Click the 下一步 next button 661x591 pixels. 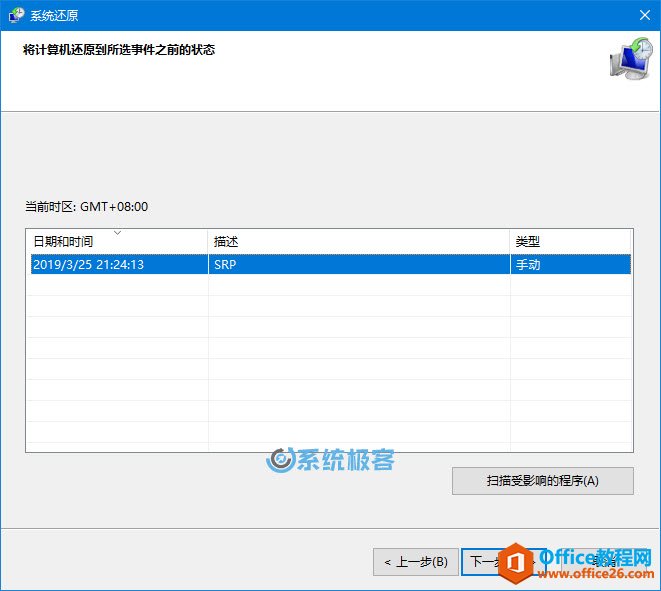(x=503, y=562)
